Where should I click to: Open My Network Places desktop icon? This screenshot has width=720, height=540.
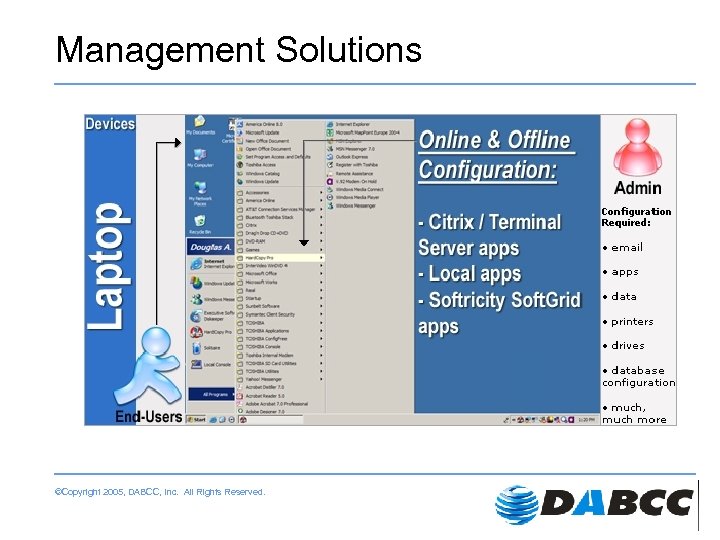point(200,193)
